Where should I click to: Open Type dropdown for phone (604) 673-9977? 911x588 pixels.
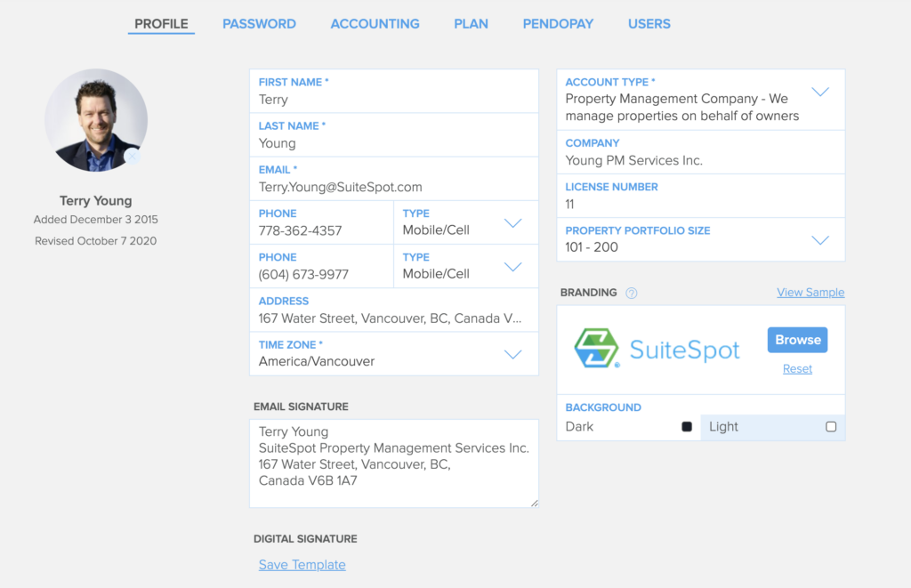click(466, 266)
